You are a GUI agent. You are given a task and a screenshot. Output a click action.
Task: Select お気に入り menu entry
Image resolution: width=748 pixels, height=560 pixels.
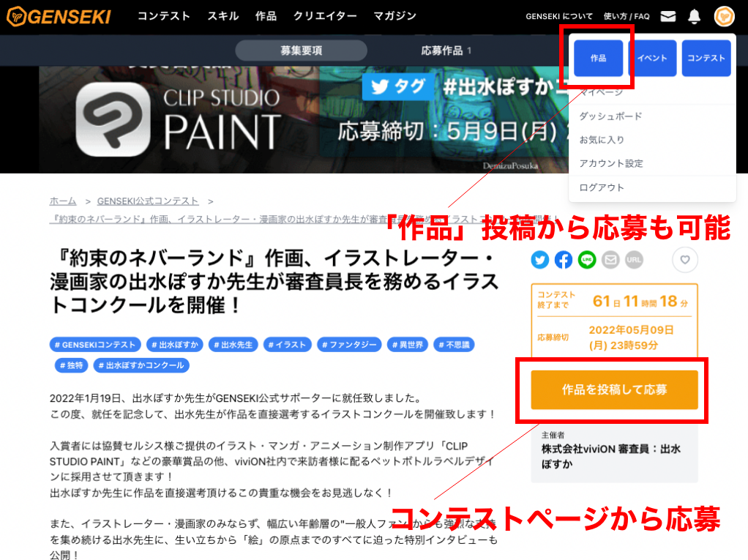coord(601,140)
